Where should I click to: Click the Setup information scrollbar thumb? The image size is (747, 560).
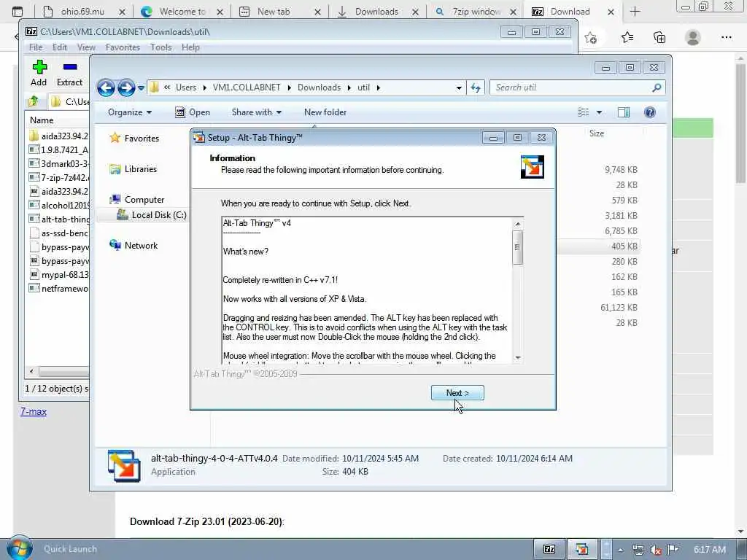(517, 247)
